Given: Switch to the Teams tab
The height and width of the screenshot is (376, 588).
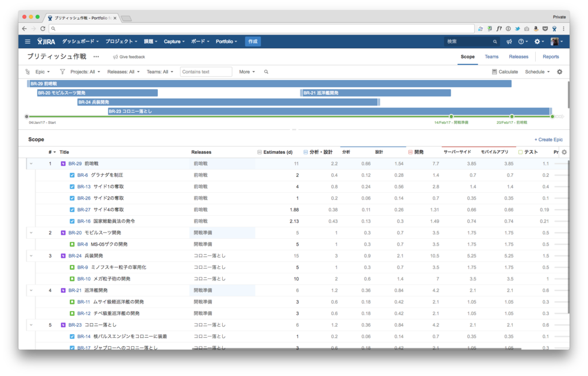Looking at the screenshot, I should (x=492, y=57).
